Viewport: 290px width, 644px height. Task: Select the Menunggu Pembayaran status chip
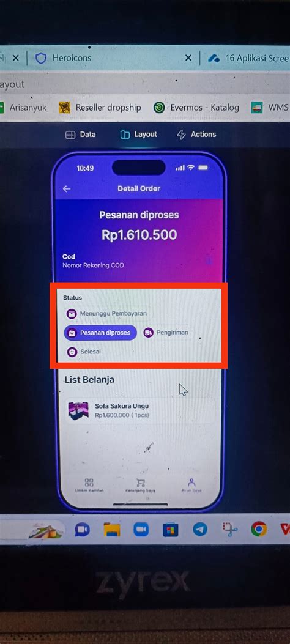point(107,313)
